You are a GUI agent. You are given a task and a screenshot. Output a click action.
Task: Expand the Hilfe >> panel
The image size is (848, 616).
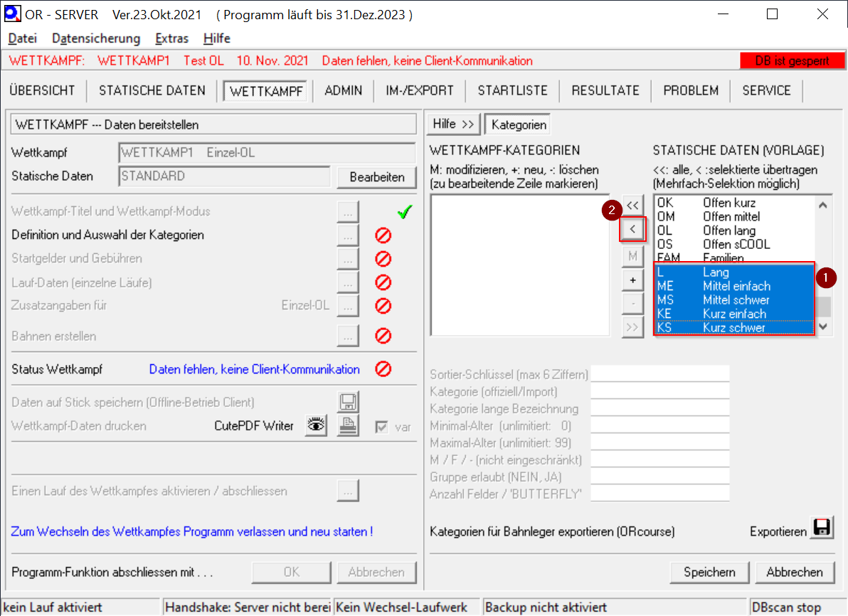tap(453, 124)
